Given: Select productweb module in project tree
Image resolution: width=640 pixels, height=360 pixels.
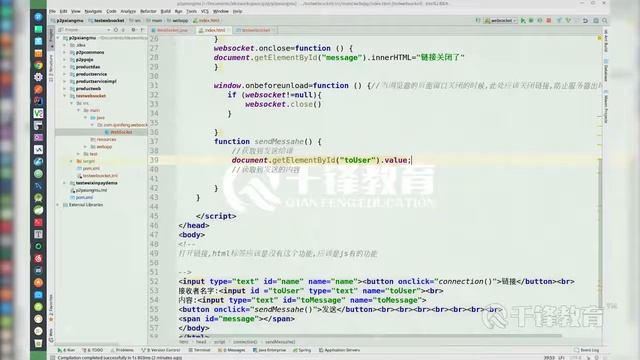Looking at the screenshot, I should [89, 88].
